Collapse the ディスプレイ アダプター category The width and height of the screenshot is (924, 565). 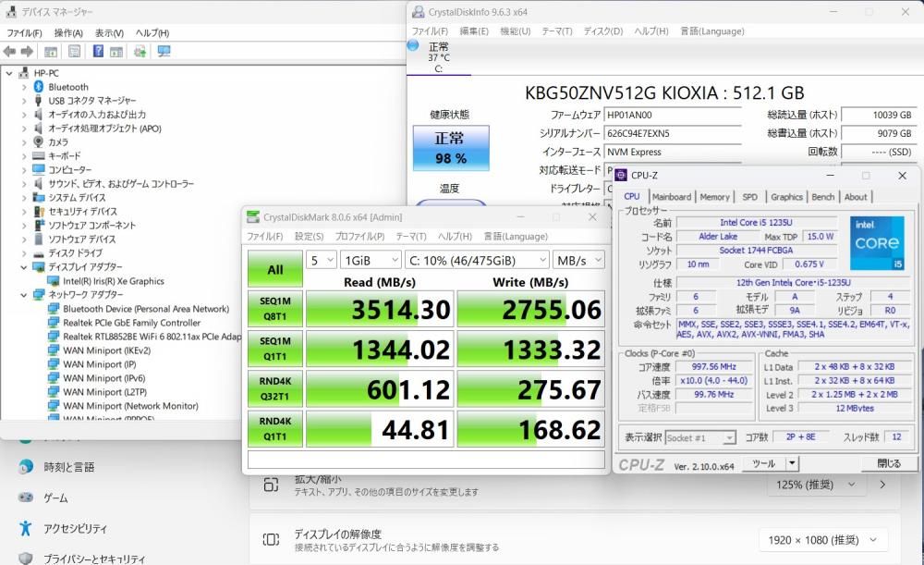tap(24, 267)
